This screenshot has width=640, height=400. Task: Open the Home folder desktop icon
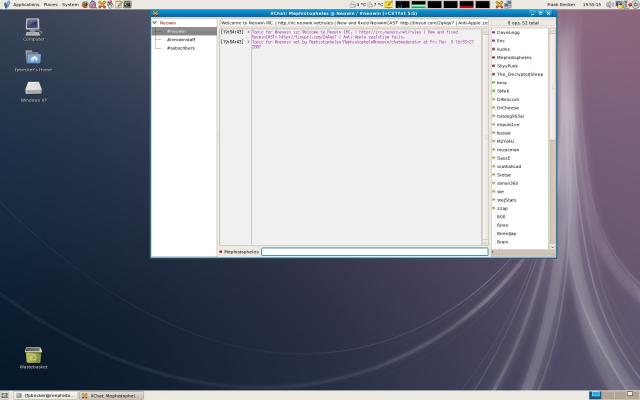click(x=33, y=58)
